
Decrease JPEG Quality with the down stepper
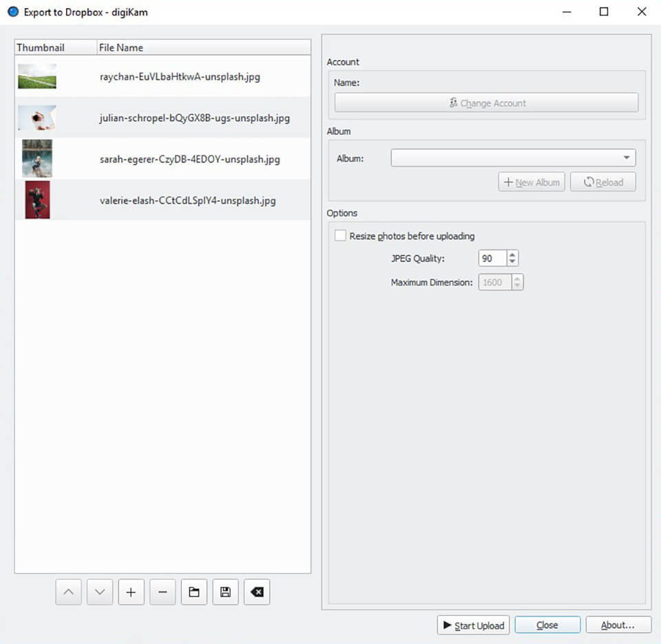[x=512, y=261]
